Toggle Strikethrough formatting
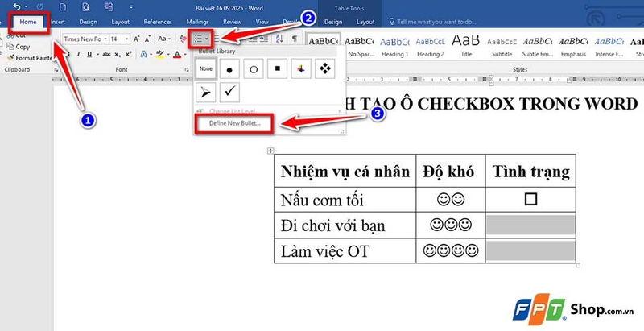 coord(106,54)
